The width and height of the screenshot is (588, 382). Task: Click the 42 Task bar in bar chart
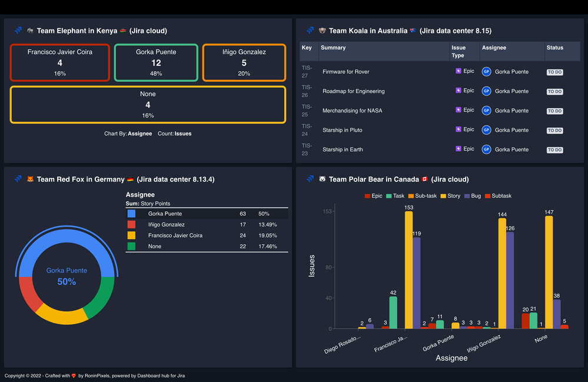click(x=393, y=313)
